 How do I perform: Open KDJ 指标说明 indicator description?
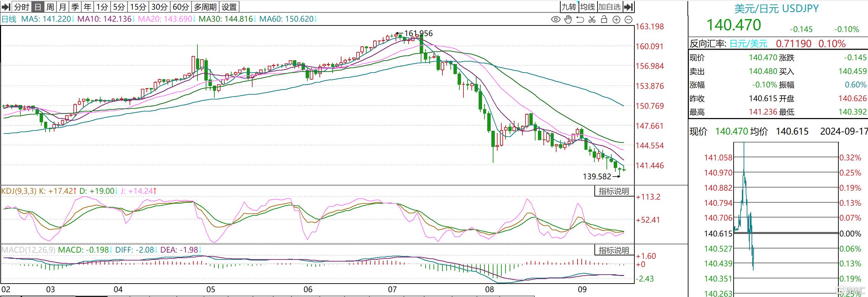614,191
